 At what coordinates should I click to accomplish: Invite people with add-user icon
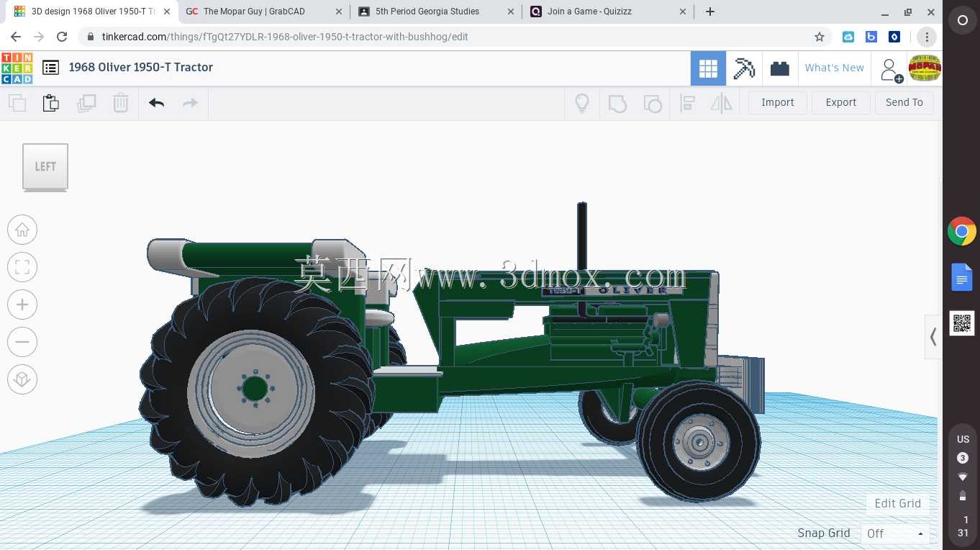point(891,70)
